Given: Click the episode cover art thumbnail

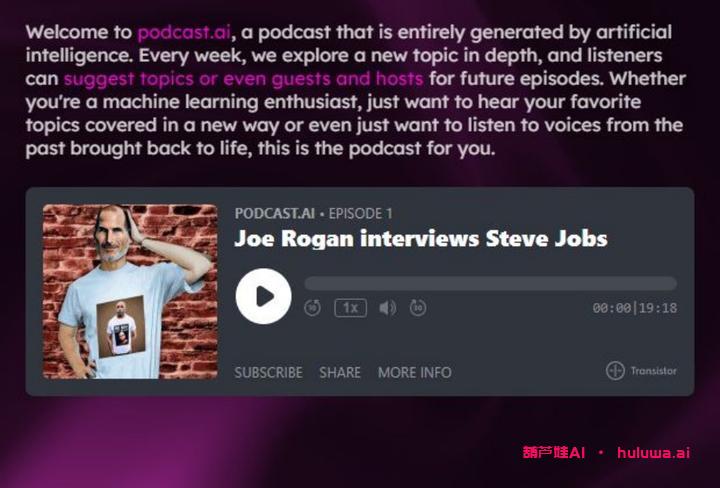Looking at the screenshot, I should pyautogui.click(x=130, y=291).
